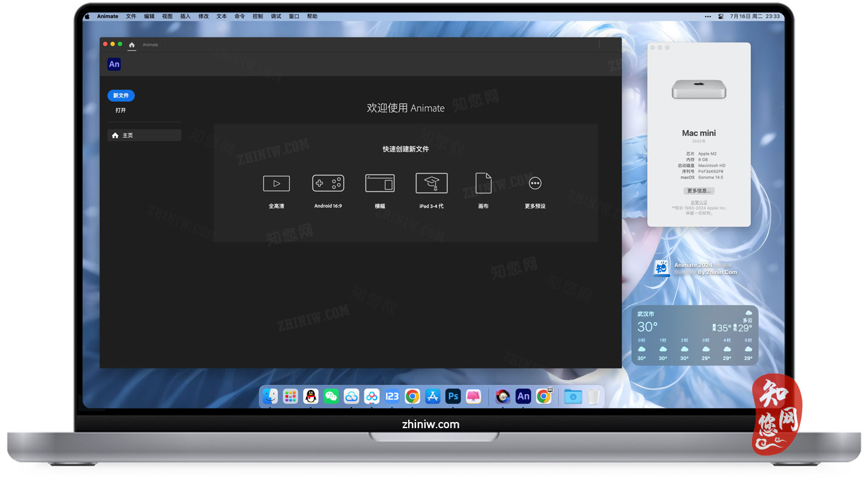Screen dimensions: 868x484
Task: Click the Mac mini image thumbnail
Action: click(x=699, y=89)
